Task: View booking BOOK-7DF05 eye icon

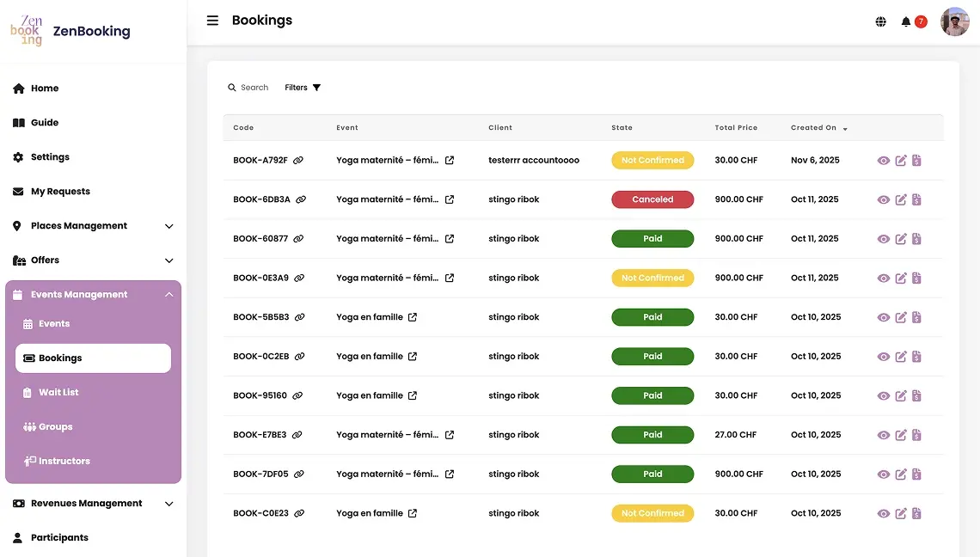Action: coord(883,474)
